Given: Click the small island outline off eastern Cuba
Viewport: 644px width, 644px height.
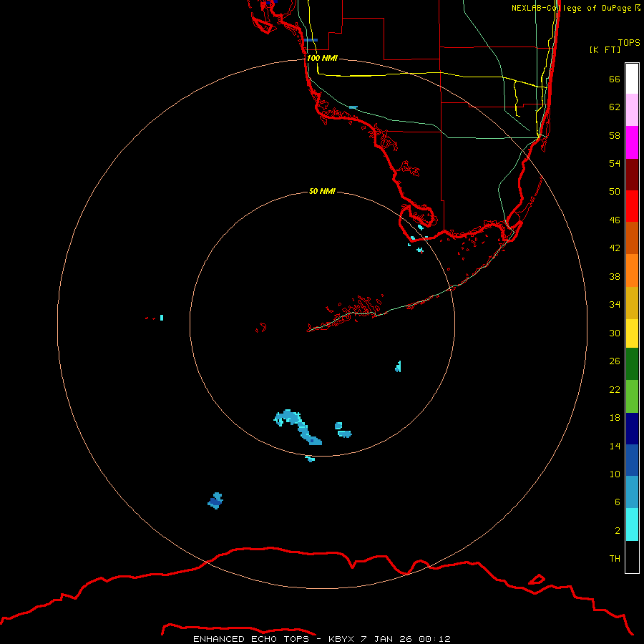Looking at the screenshot, I should tap(537, 580).
